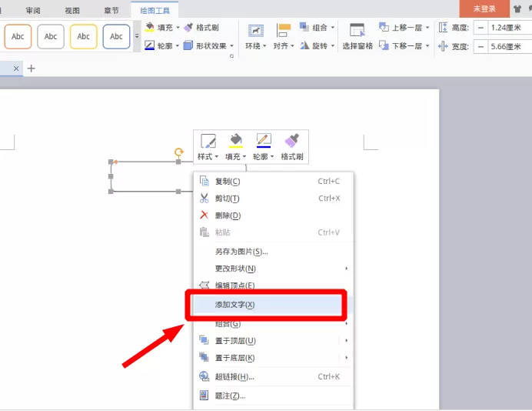Click the Send Backward (下移一层) icon
This screenshot has width=532, height=411.
(x=384, y=45)
